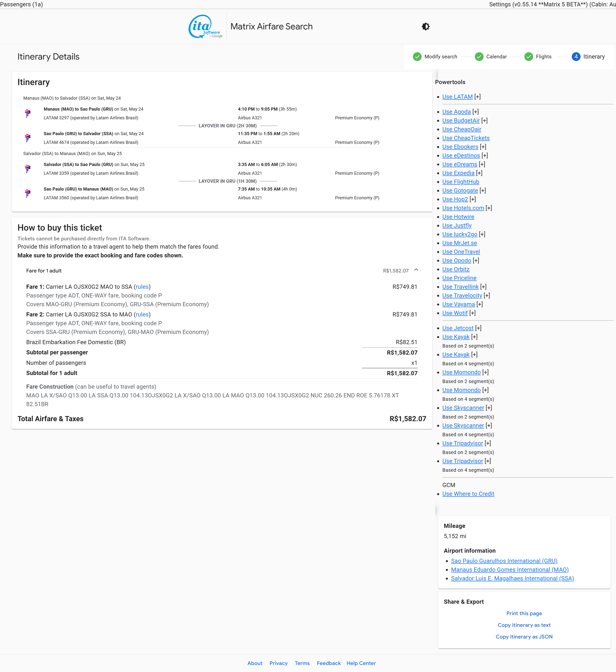Image resolution: width=616 pixels, height=672 pixels.
Task: Expand [+] options next to Use LATAM
Action: coord(478,97)
